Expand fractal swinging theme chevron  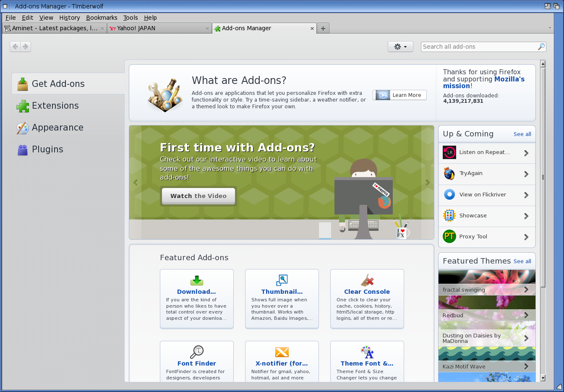pyautogui.click(x=526, y=290)
